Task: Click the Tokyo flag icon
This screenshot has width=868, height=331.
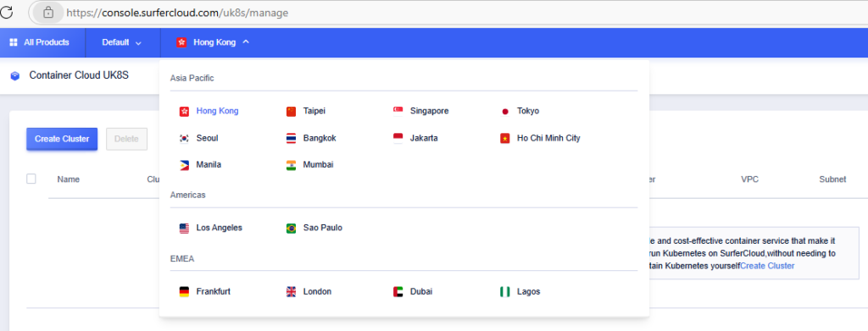Action: [x=505, y=111]
